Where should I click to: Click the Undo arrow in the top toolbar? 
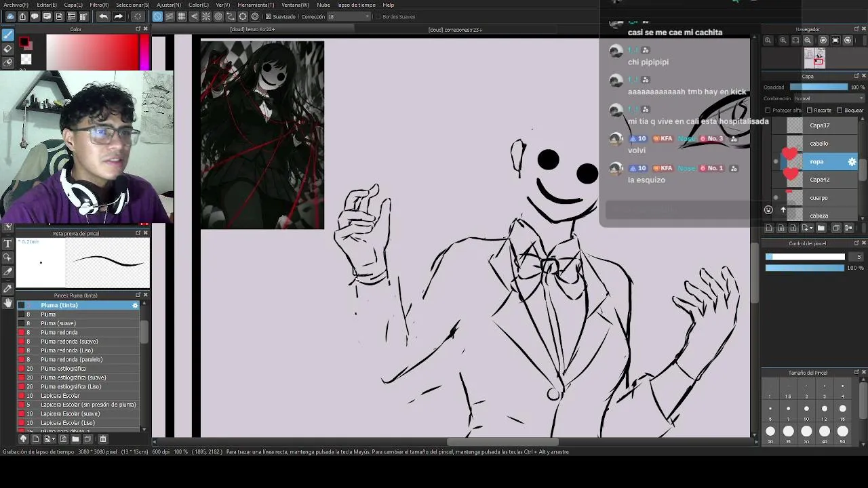point(103,16)
